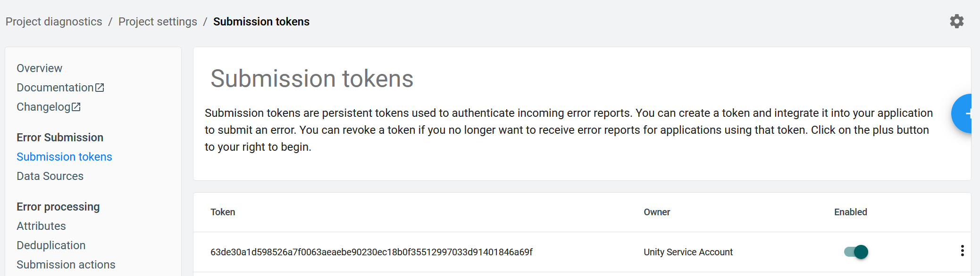
Task: Disable the Unity Service Account token toggle
Action: [x=856, y=252]
